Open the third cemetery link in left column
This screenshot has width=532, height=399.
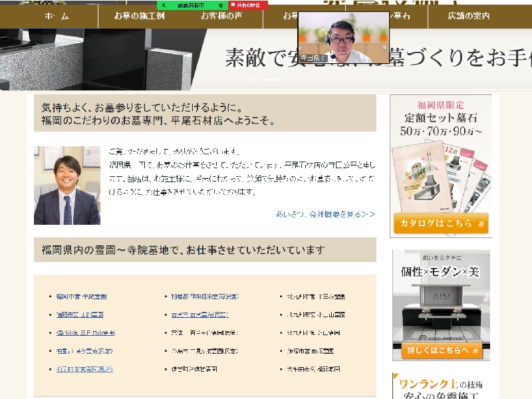pos(85,332)
